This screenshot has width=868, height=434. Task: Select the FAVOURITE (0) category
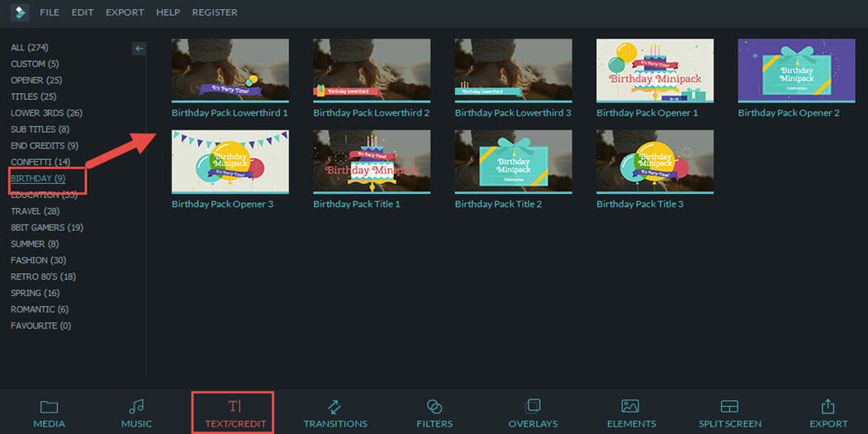pos(40,326)
